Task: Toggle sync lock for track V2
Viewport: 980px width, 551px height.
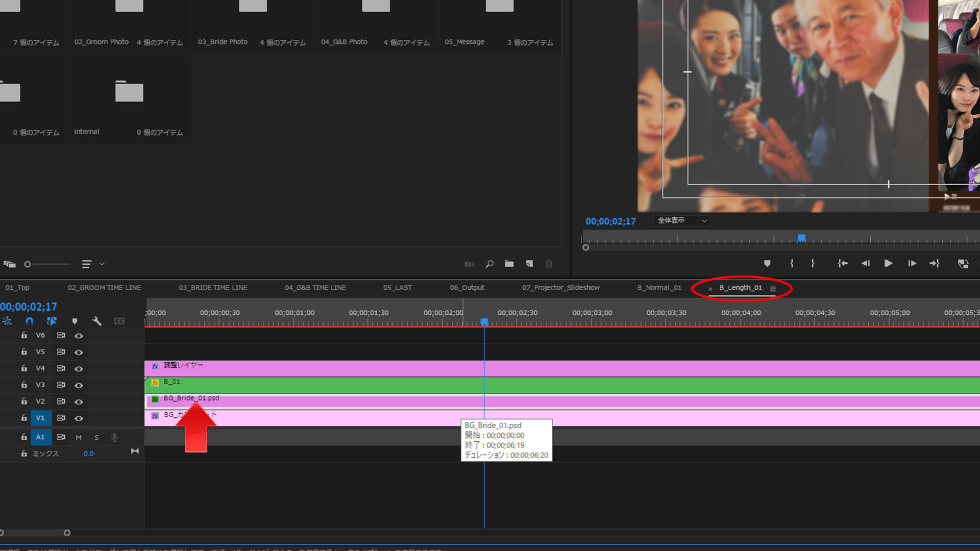Action: (61, 402)
